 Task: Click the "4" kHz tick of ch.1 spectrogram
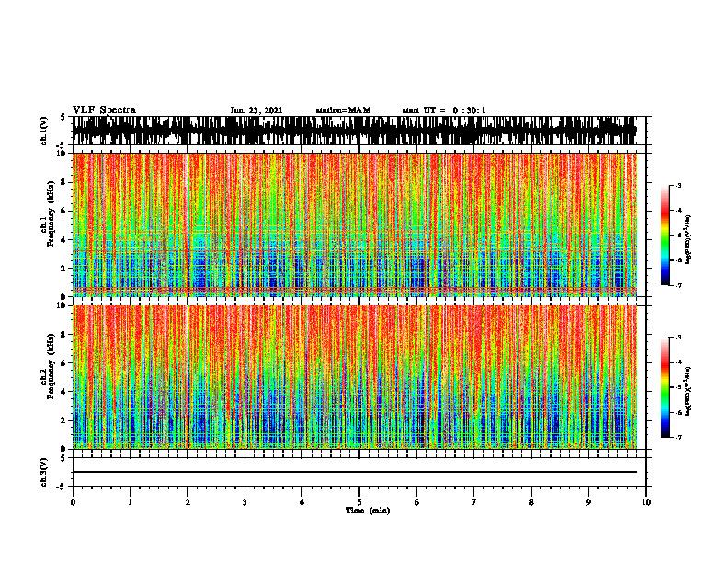tap(64, 240)
